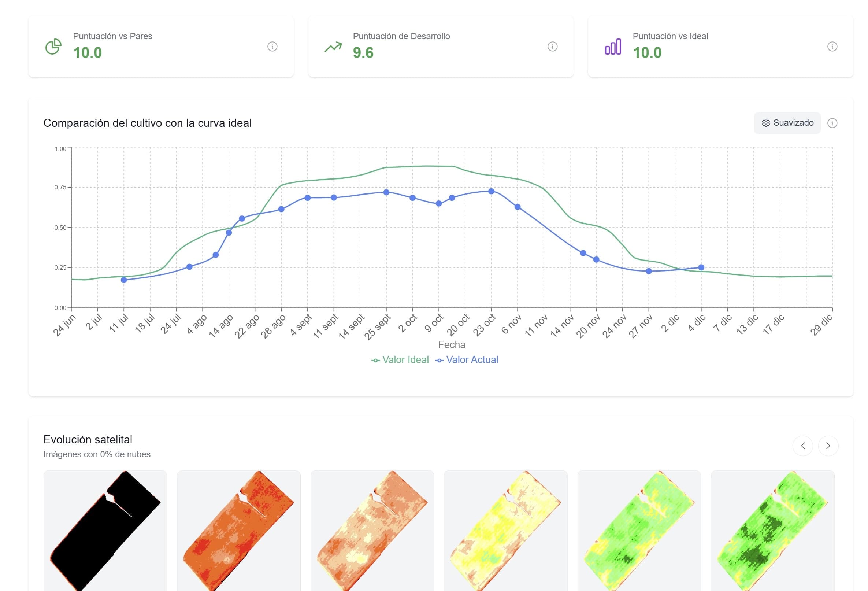868x591 pixels.
Task: Select the 25 sept actual value point
Action: point(386,192)
